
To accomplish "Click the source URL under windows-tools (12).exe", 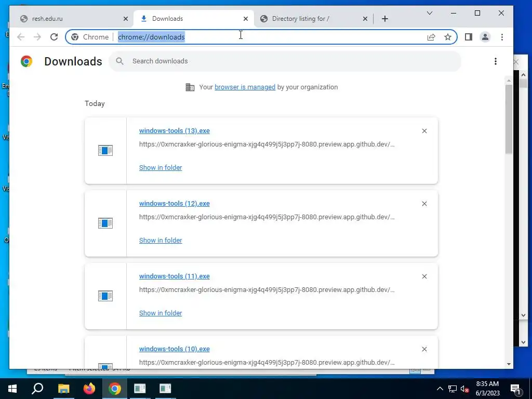I will point(267,217).
